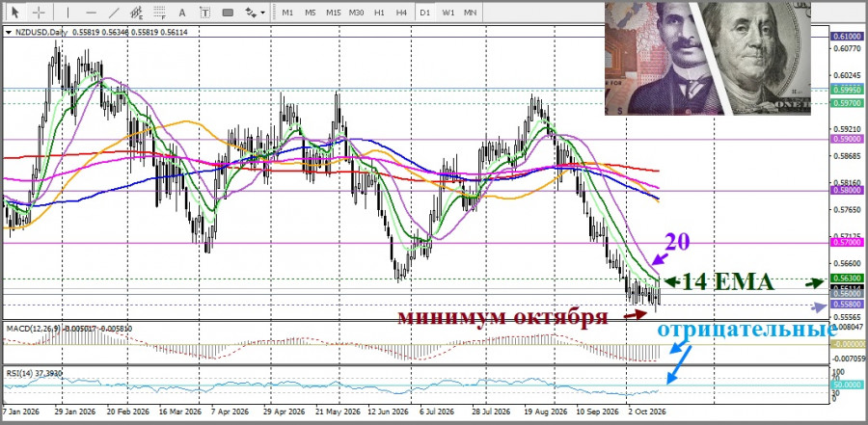Click the 2 Oct 2026 date label
Screen dimensions: 868x425
pos(645,412)
